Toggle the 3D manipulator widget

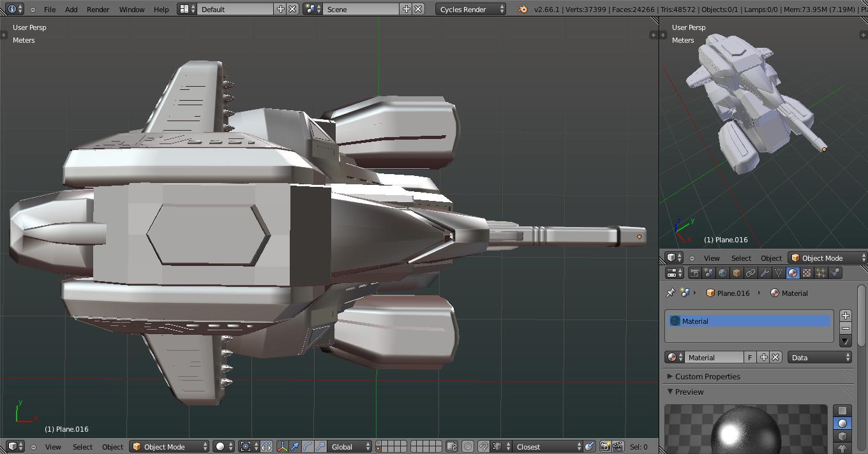282,447
